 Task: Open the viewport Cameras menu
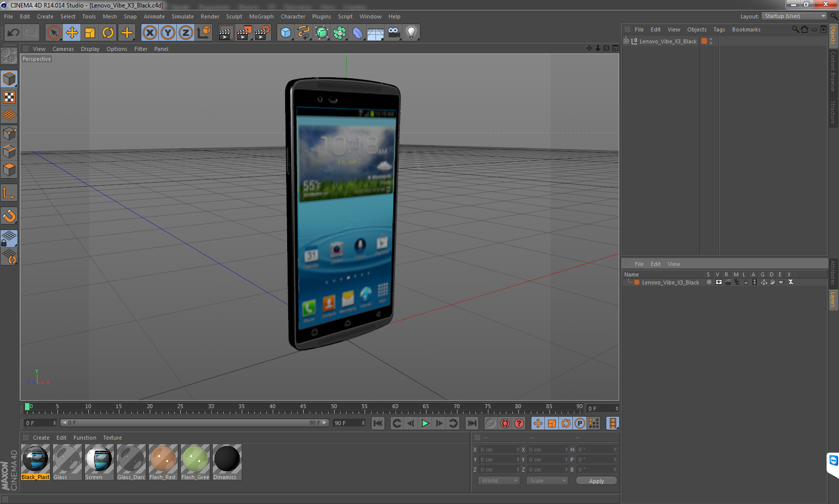63,49
